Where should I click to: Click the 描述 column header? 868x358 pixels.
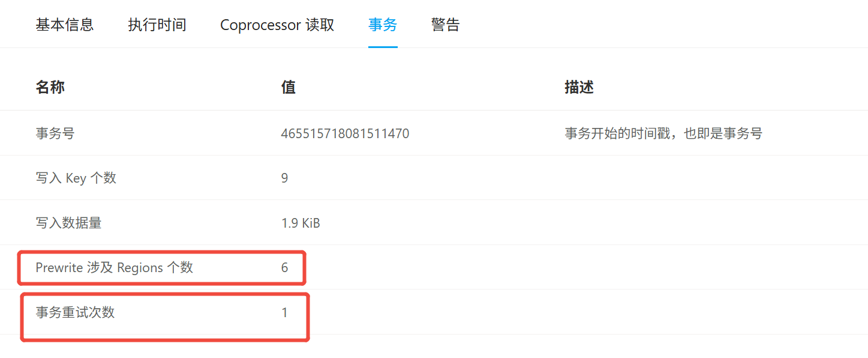pyautogui.click(x=579, y=88)
